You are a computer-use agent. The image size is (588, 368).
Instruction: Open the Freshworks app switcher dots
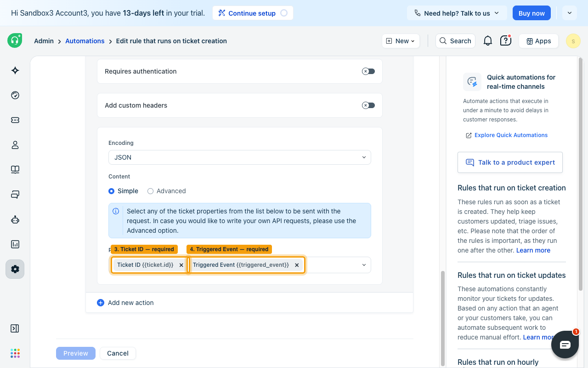15,353
